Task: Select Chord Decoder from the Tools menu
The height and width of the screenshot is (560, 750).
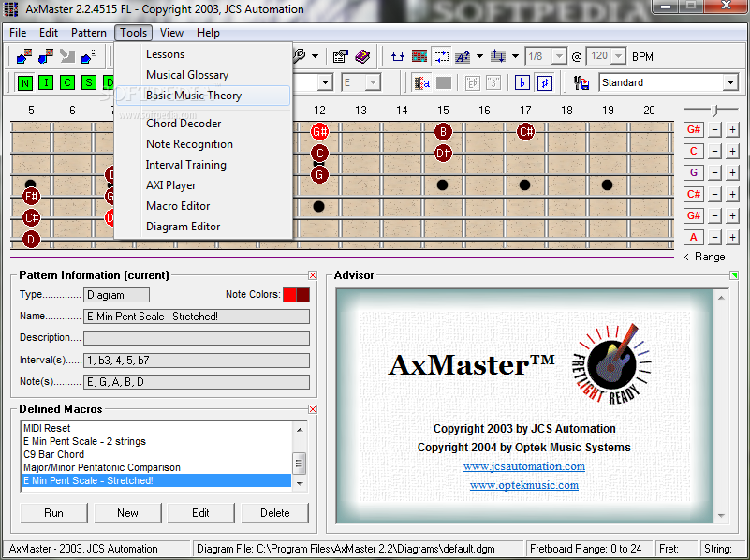Action: [184, 124]
